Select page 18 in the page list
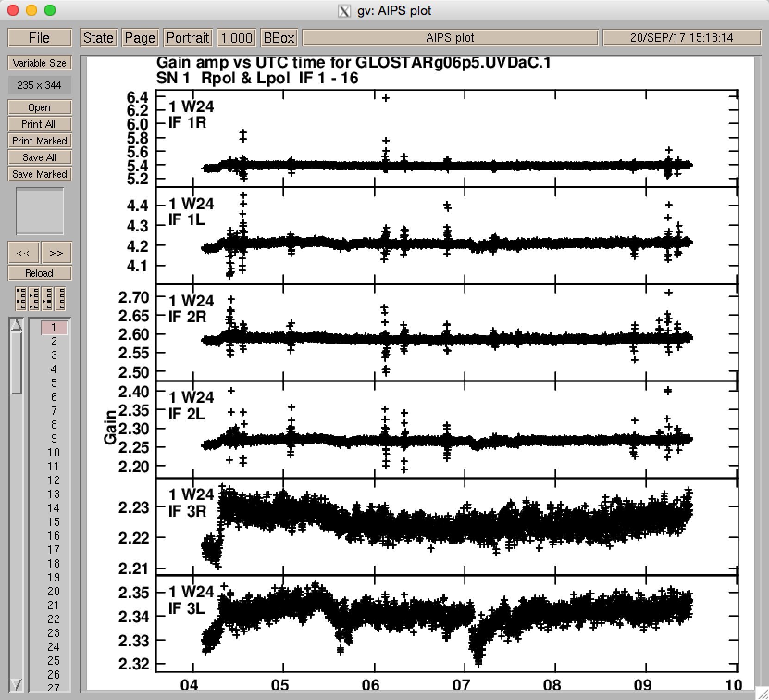 coord(54,563)
